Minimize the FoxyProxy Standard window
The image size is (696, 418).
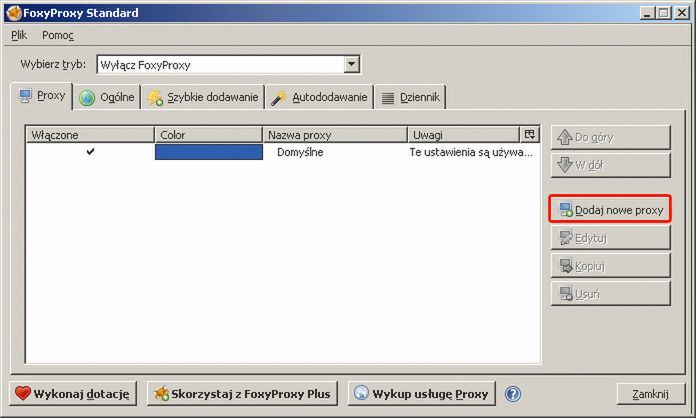click(648, 13)
